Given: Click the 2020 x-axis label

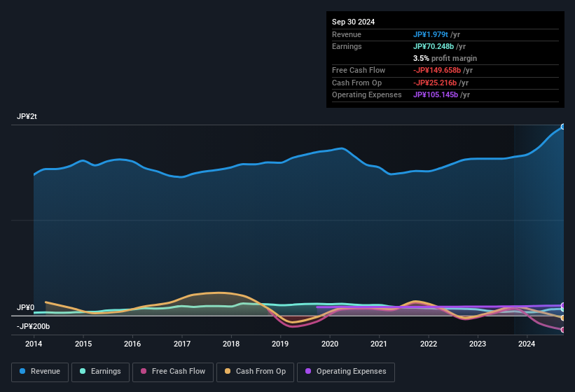Looking at the screenshot, I should click(x=330, y=344).
